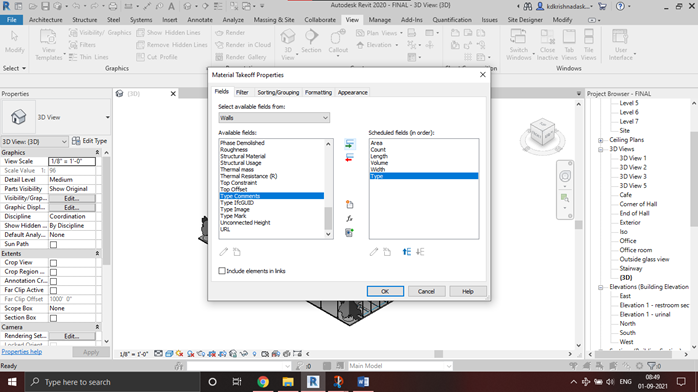Click the green Add parameter arrow icon
Viewport: 698px width, 392px height.
(349, 143)
